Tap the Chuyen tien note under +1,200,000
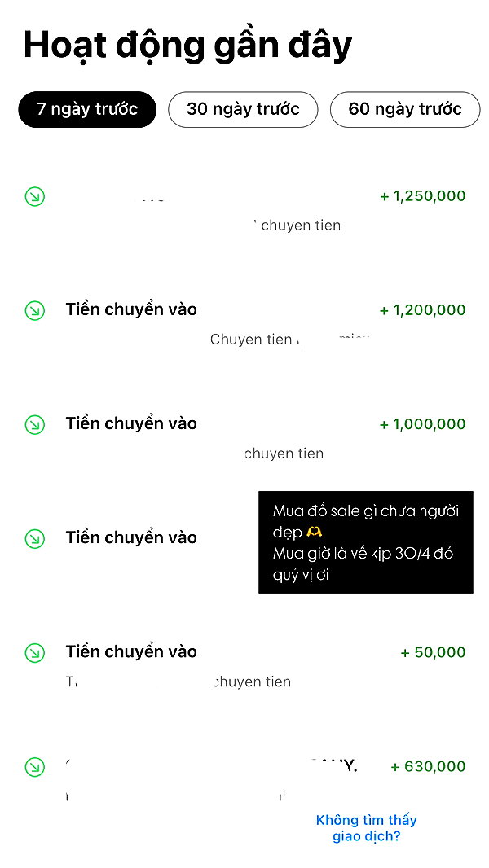This screenshot has height=868, width=489. coord(251,340)
